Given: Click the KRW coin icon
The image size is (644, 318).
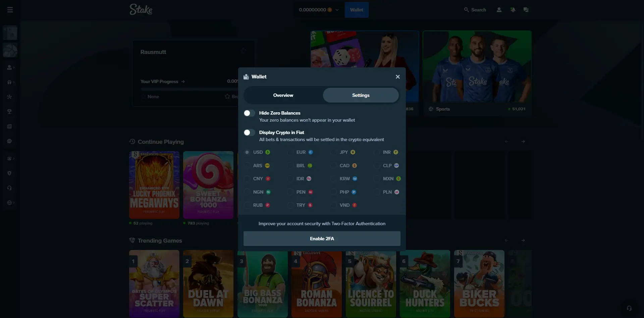Looking at the screenshot, I should click(355, 179).
